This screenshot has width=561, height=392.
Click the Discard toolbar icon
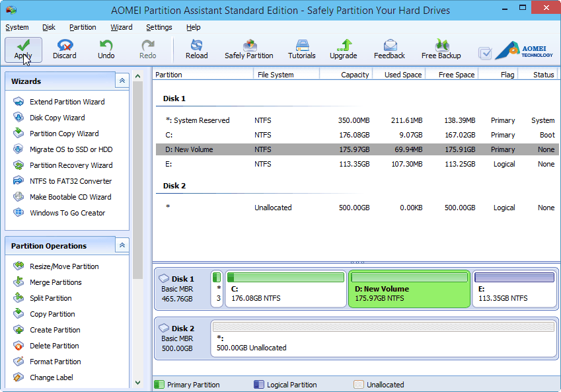65,45
